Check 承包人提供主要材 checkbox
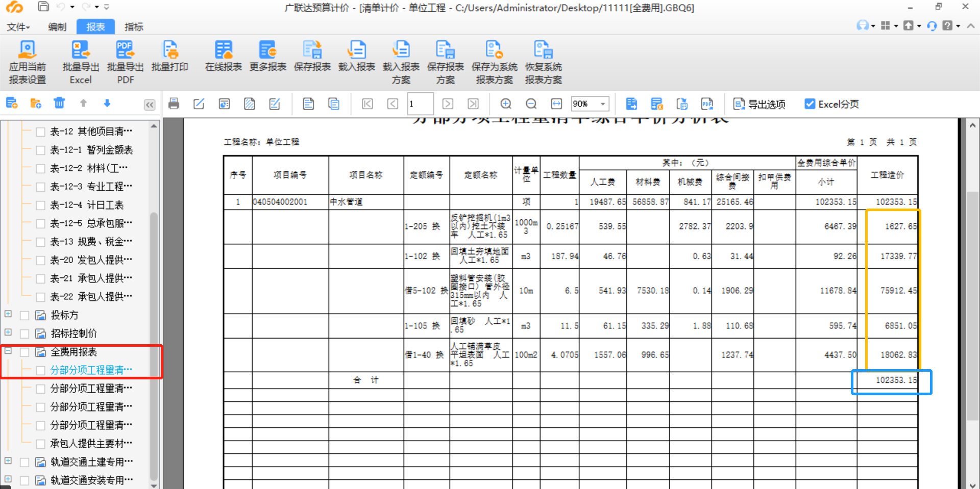 pos(41,444)
